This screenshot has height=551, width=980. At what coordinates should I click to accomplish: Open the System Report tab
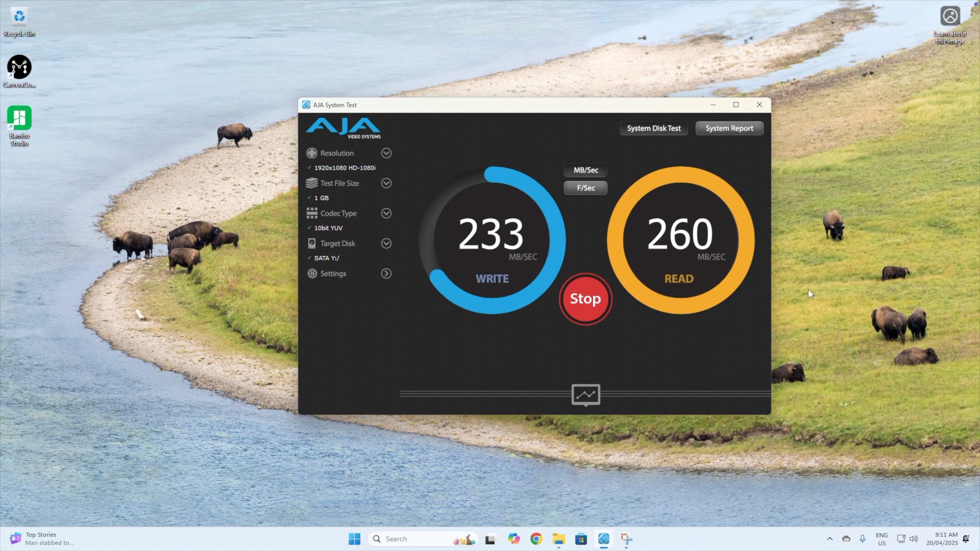click(x=729, y=128)
